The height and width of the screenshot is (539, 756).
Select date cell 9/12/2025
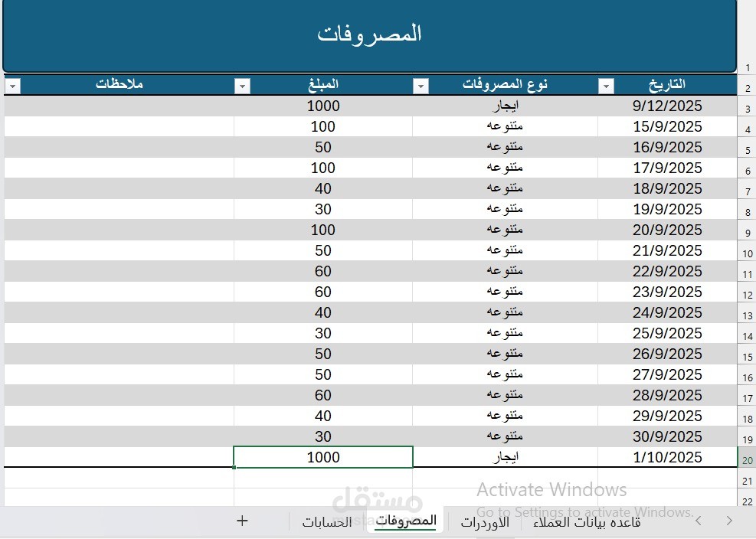coord(667,106)
